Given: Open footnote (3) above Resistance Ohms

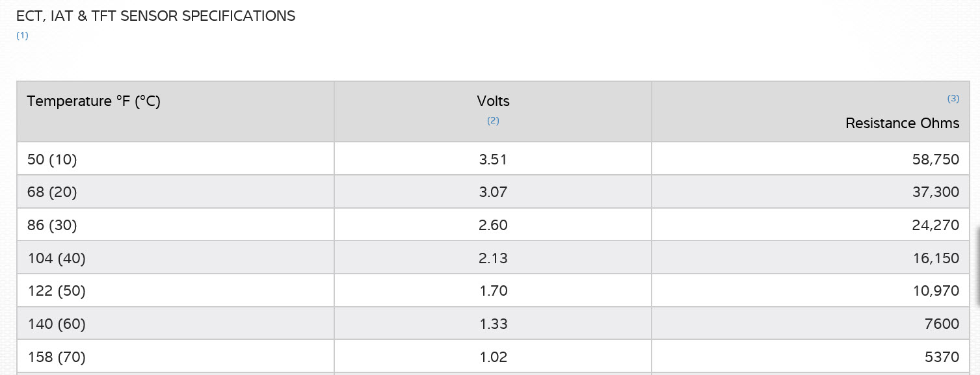Looking at the screenshot, I should point(953,99).
